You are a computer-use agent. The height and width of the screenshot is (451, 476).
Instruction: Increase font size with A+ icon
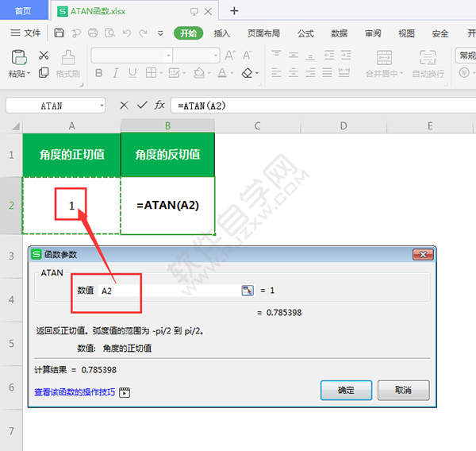click(230, 56)
